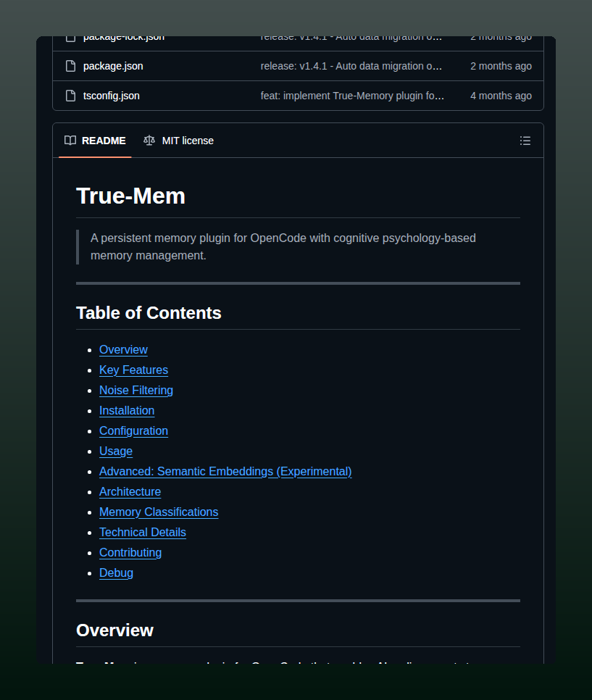Go to the Installation section link
The width and height of the screenshot is (592, 700).
click(x=127, y=411)
